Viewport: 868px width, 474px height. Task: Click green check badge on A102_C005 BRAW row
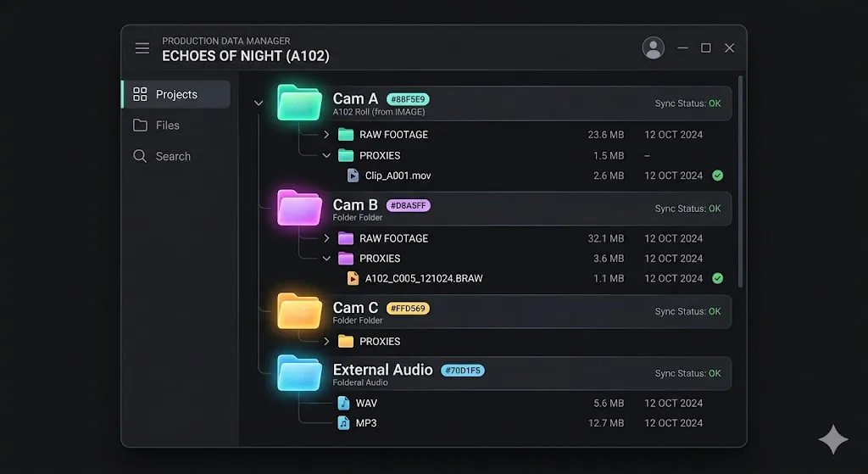click(717, 278)
